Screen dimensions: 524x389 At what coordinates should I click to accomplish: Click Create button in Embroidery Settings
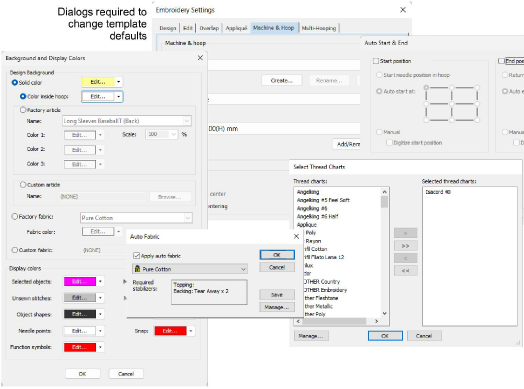pos(282,81)
